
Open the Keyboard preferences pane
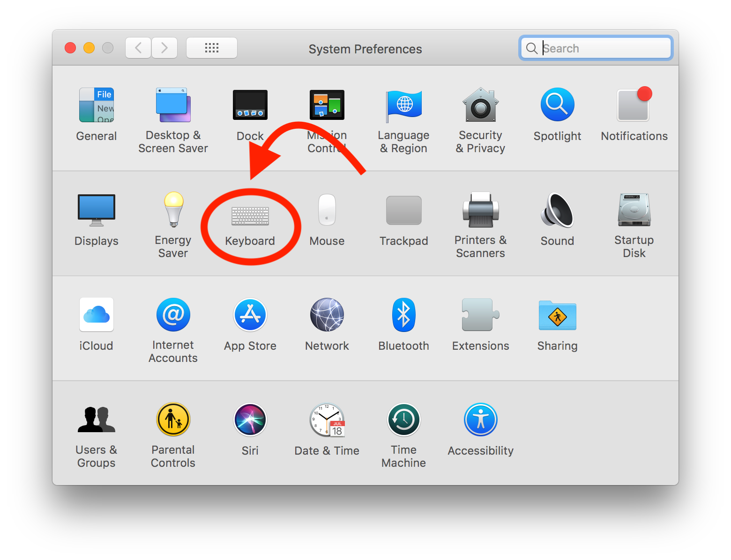coord(250,217)
